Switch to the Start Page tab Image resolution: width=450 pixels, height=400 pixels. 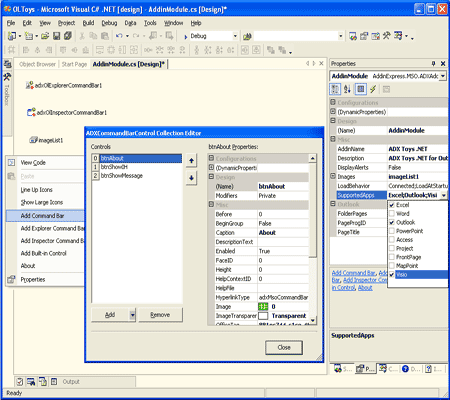tap(74, 64)
